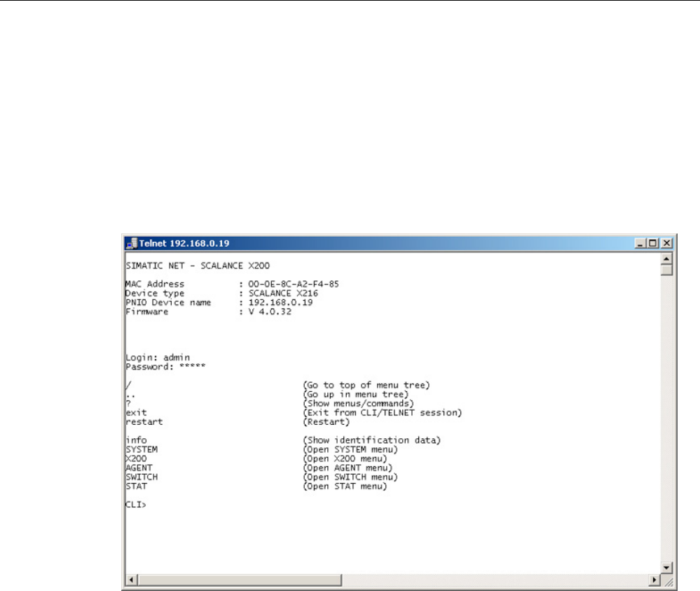Click the horizontal scrollbar thumb
The image size is (700, 591).
(240, 580)
